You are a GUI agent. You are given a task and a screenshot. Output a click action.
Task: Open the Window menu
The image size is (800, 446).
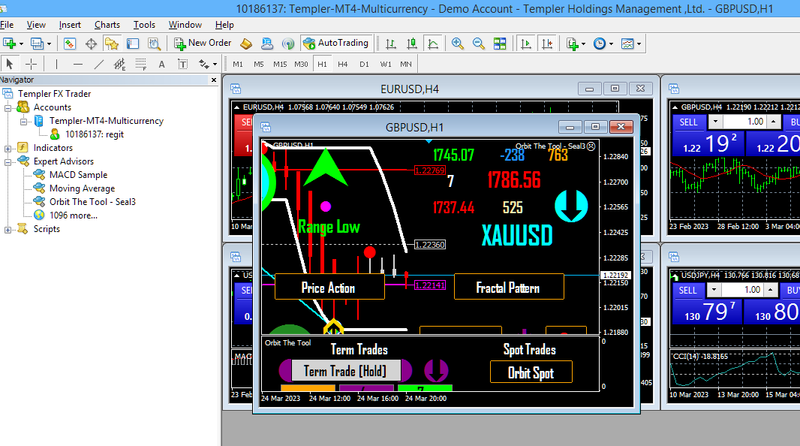(185, 25)
